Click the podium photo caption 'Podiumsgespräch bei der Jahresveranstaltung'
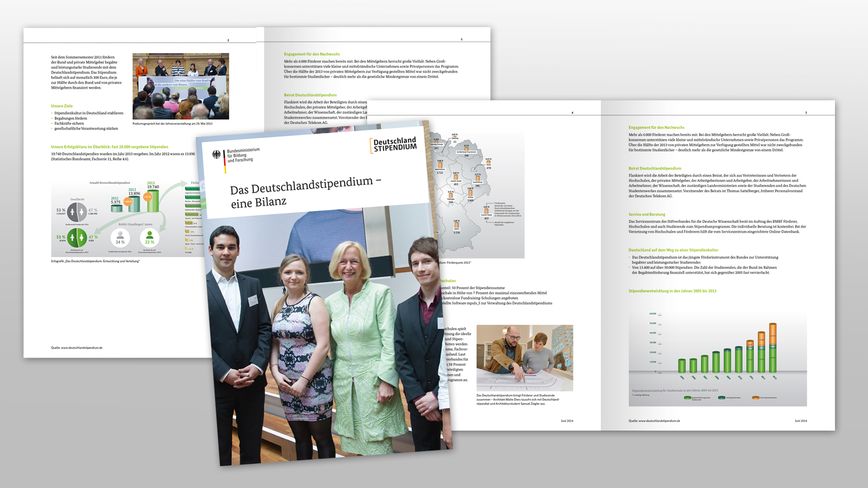868x488 pixels. (x=172, y=123)
